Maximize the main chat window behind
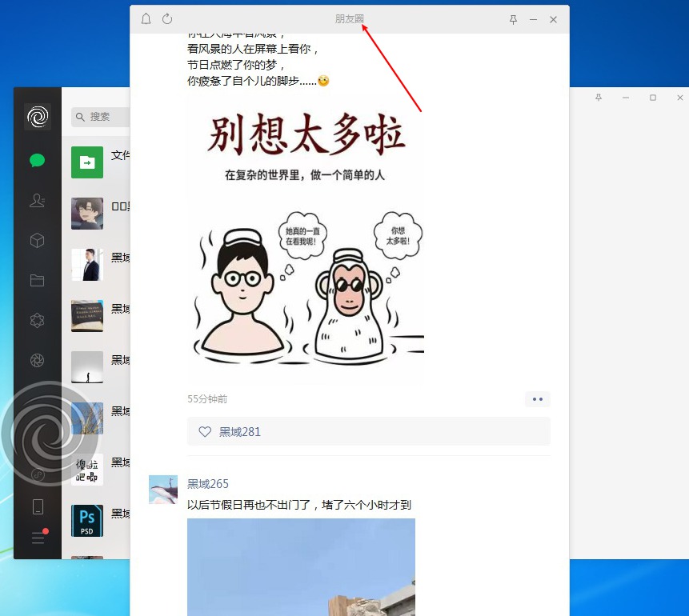Image resolution: width=689 pixels, height=616 pixels. click(653, 98)
